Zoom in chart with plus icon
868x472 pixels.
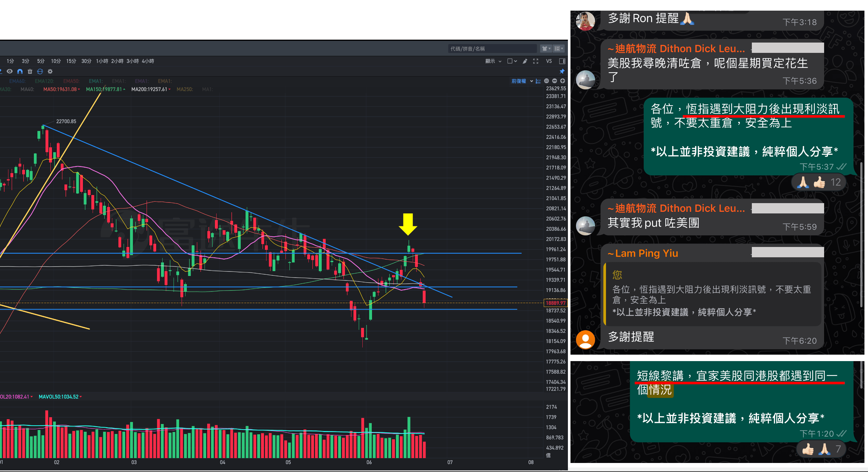point(562,81)
